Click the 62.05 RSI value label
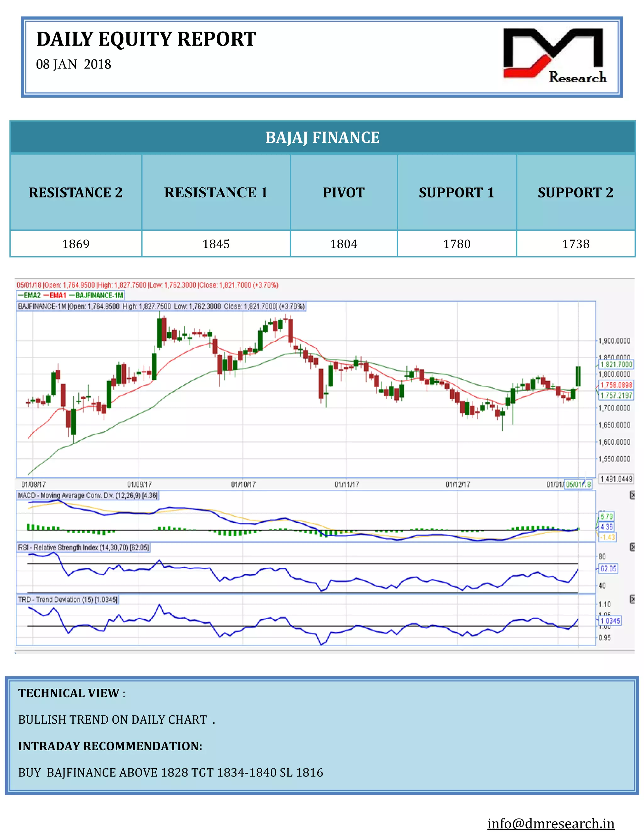The image size is (644, 833). [608, 569]
